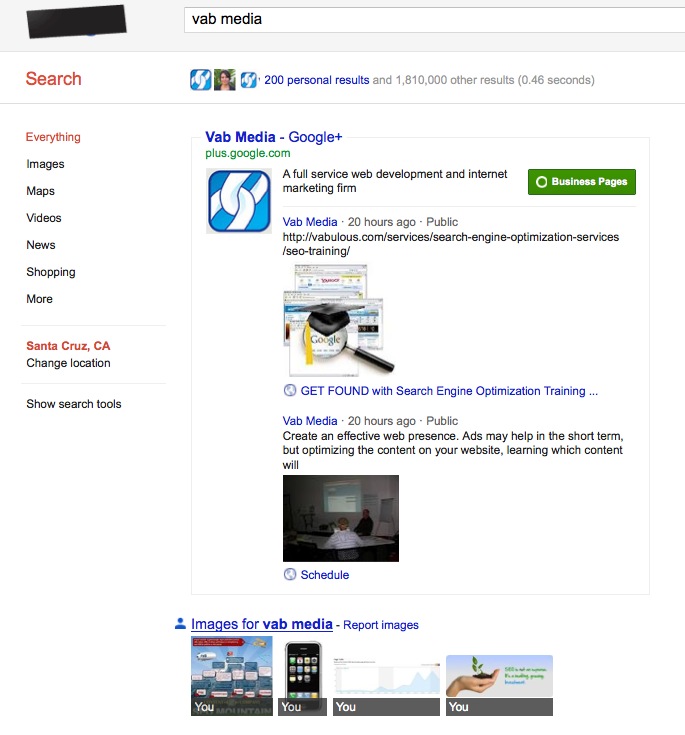
Task: Switch to News search
Action: (41, 245)
